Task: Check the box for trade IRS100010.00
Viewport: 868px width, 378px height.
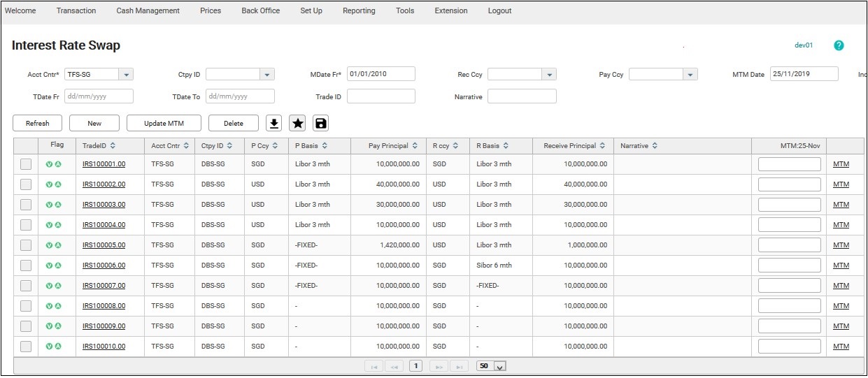Action: [26, 347]
